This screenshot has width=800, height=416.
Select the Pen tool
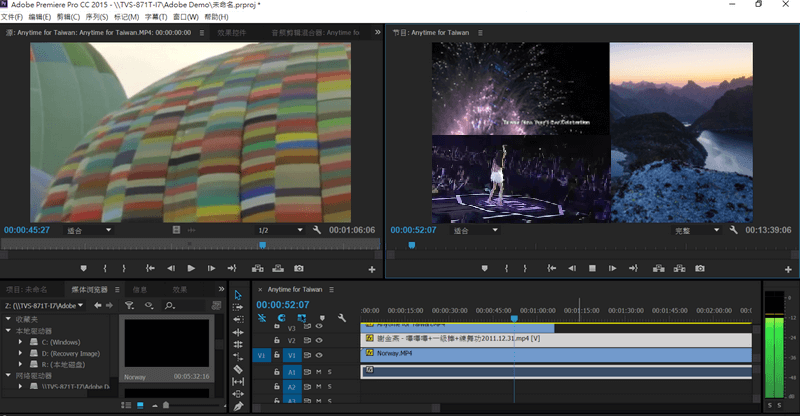(238, 406)
